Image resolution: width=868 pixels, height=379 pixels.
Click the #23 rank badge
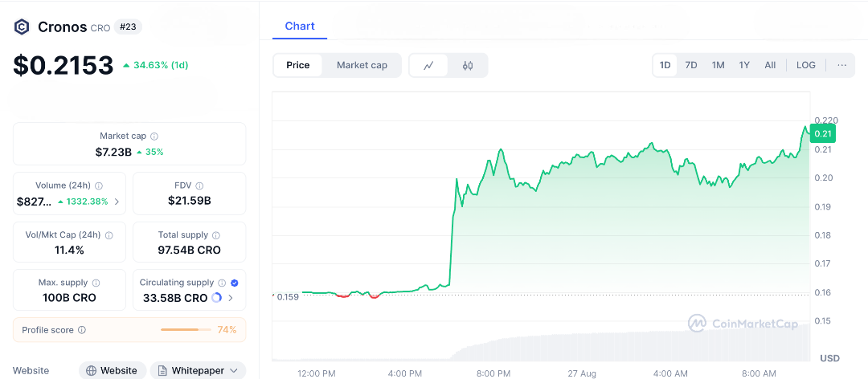[x=128, y=26]
